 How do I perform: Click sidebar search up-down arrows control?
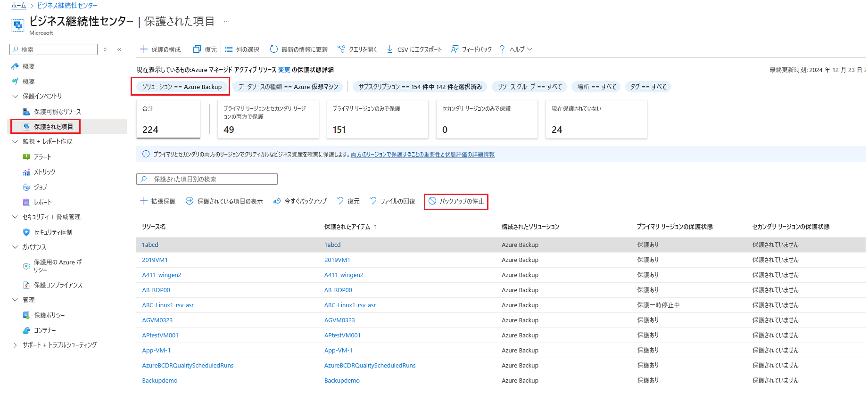(x=105, y=49)
